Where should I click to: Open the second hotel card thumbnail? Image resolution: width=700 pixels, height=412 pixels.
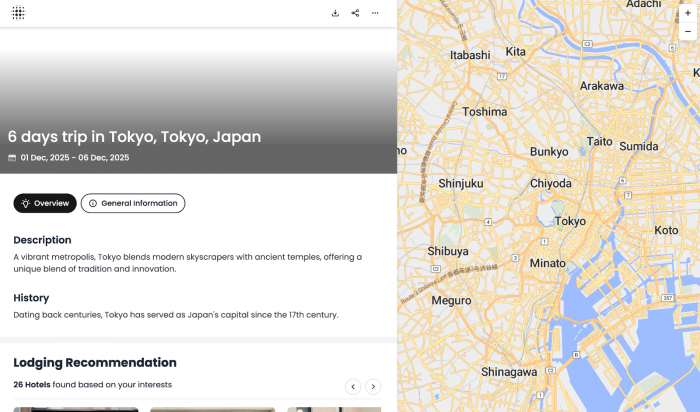click(212, 409)
